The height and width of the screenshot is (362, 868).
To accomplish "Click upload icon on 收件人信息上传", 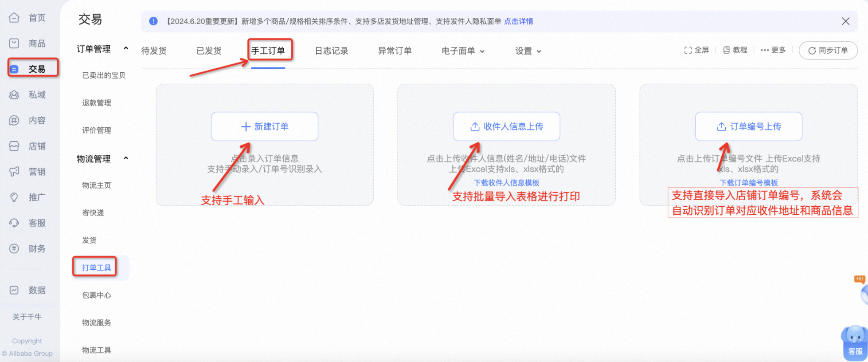I will [x=475, y=127].
